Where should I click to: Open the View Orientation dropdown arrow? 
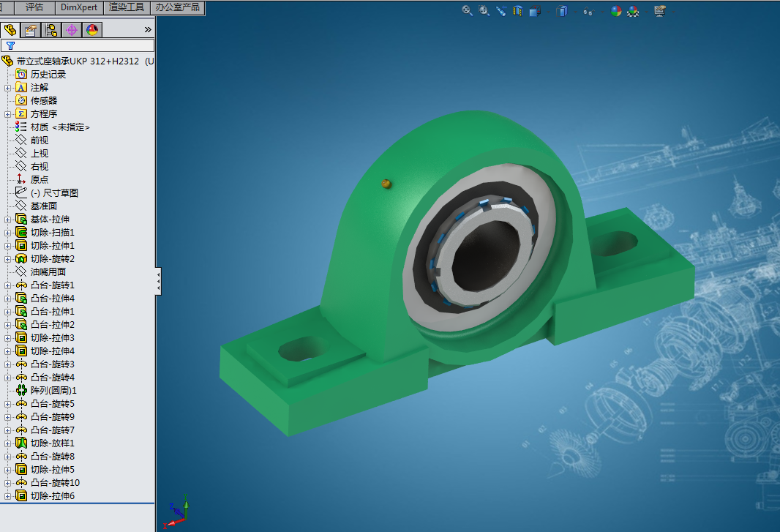[x=547, y=12]
